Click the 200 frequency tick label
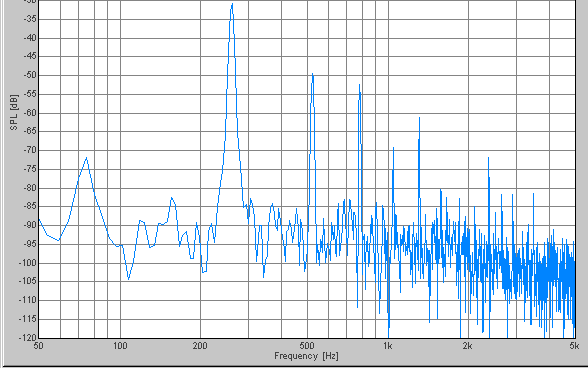Image resolution: width=588 pixels, height=368 pixels. 200,346
